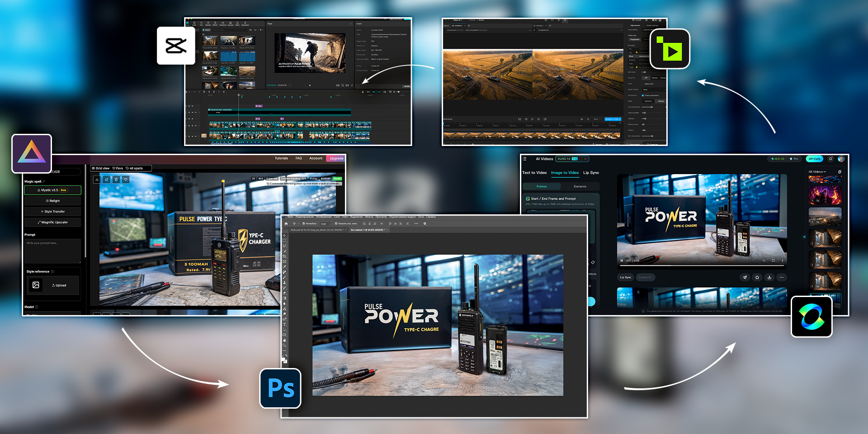Toggle the show transform controls checkbox
This screenshot has height=434, width=868.
(x=336, y=223)
